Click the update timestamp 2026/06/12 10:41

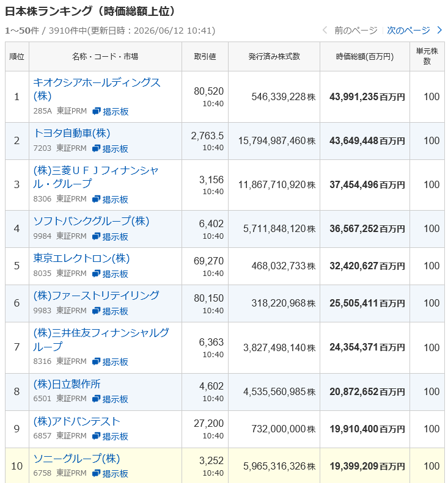[174, 31]
